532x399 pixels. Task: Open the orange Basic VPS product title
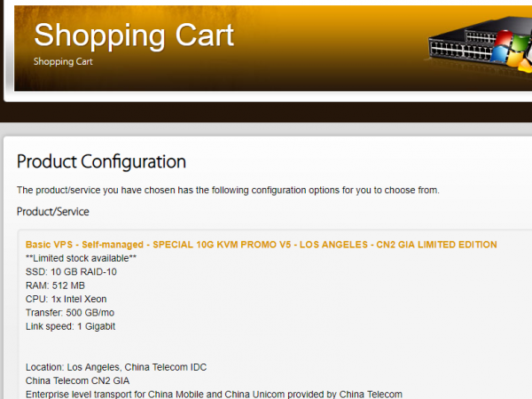[x=261, y=244]
